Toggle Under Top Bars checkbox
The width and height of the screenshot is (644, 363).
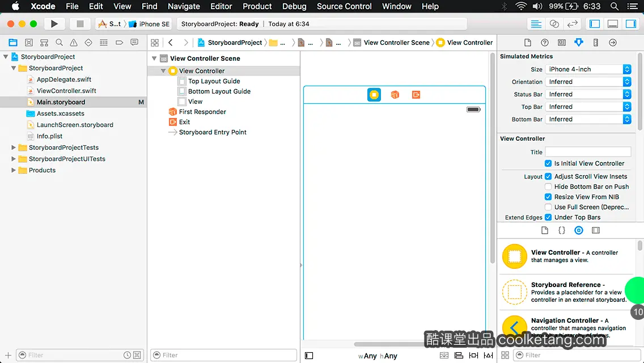pyautogui.click(x=548, y=217)
